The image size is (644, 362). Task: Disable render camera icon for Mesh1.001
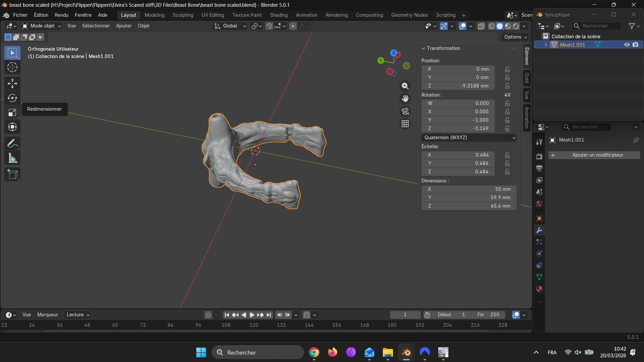635,45
